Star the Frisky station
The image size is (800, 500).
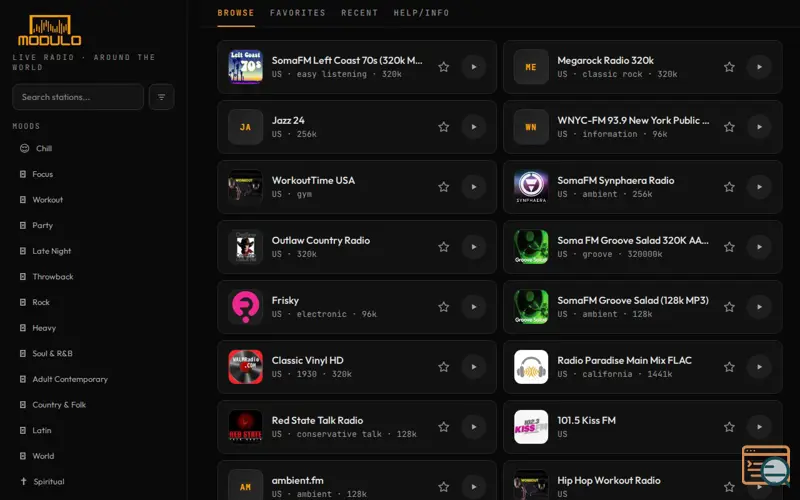click(444, 307)
